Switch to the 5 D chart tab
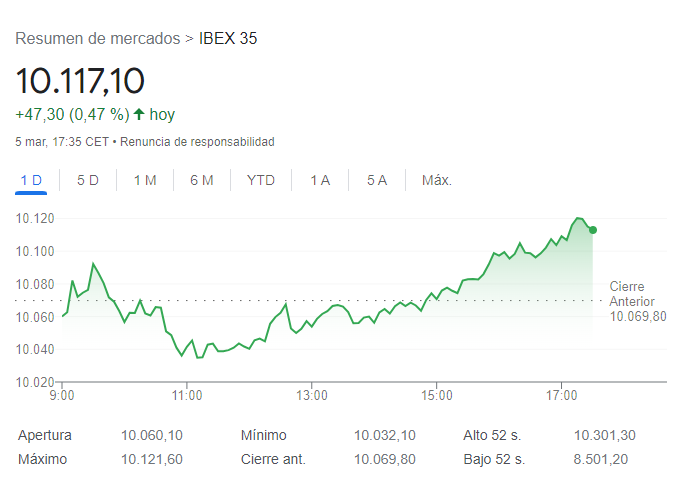The image size is (694, 478). (x=88, y=180)
